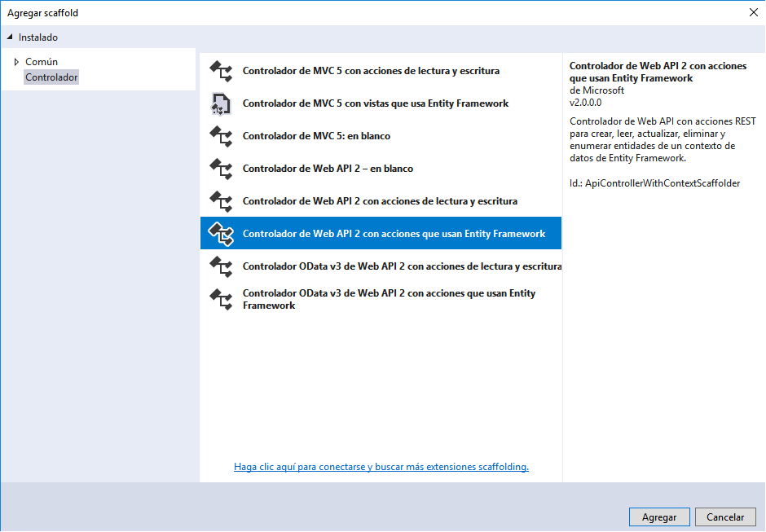Click icon of Web API 2 lectura y escritura

221,201
